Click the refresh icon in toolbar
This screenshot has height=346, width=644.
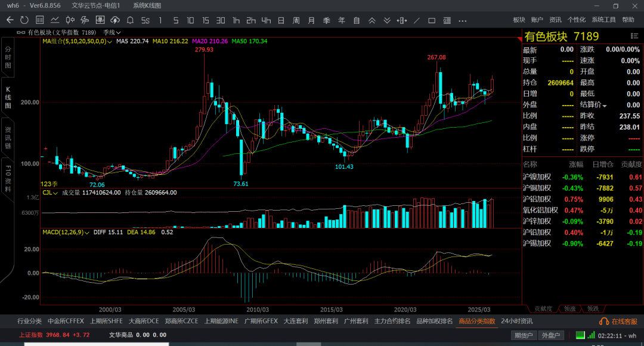click(24, 20)
